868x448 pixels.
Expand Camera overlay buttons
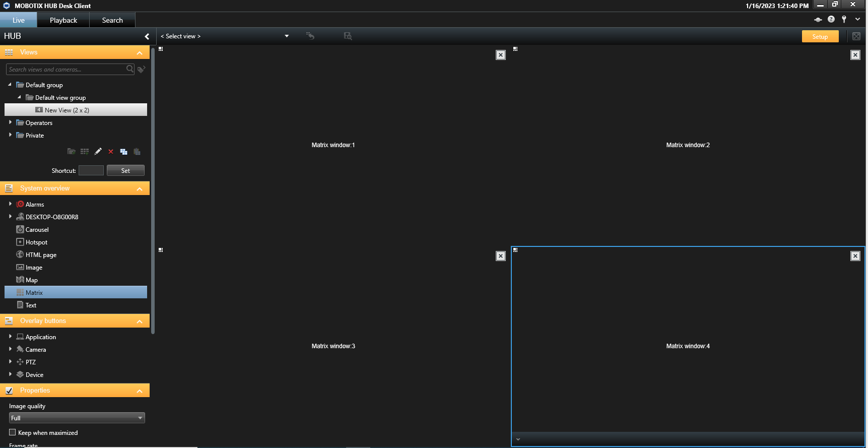(10, 349)
